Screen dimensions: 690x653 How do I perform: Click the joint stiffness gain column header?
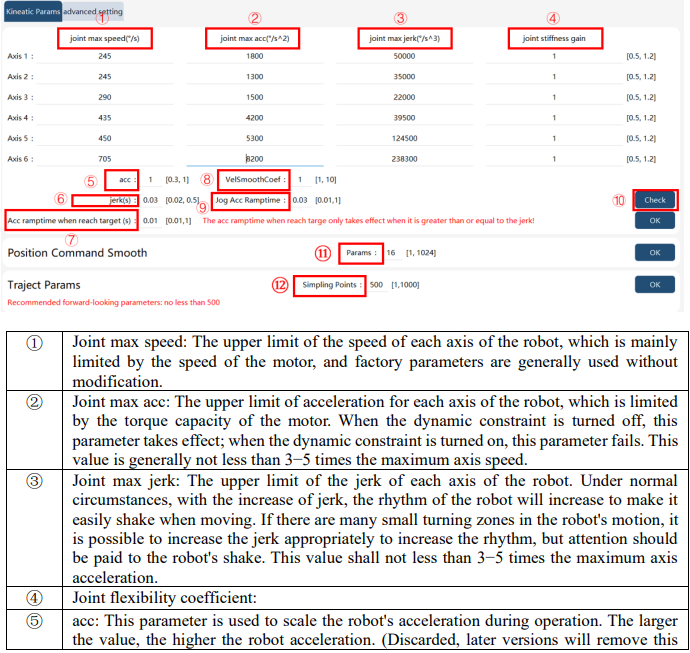(x=554, y=38)
